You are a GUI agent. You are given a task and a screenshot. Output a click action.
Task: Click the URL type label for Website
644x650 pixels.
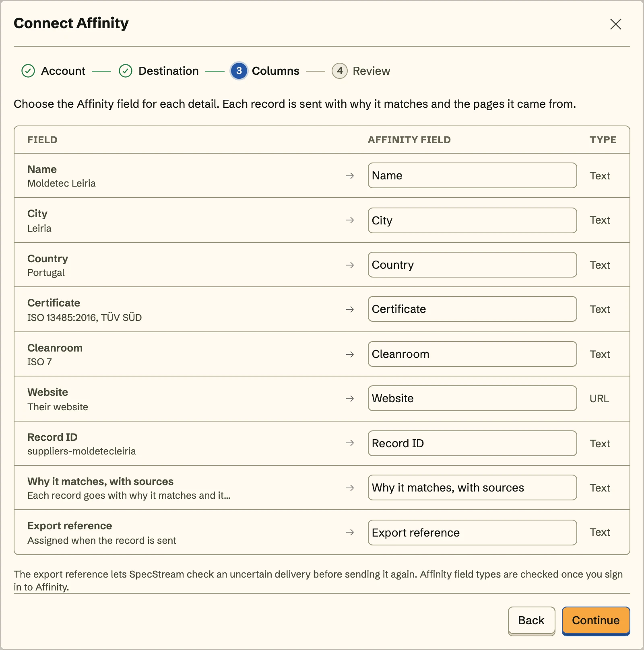tap(599, 399)
